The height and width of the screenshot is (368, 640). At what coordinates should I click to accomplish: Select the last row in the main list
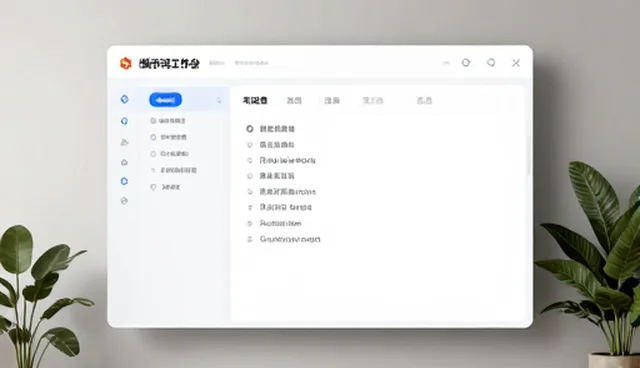[284, 239]
